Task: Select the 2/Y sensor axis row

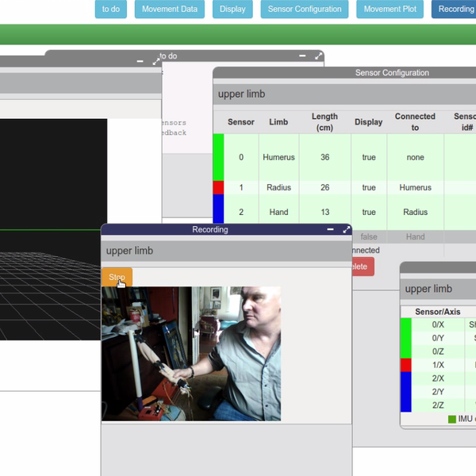Action: click(x=438, y=392)
